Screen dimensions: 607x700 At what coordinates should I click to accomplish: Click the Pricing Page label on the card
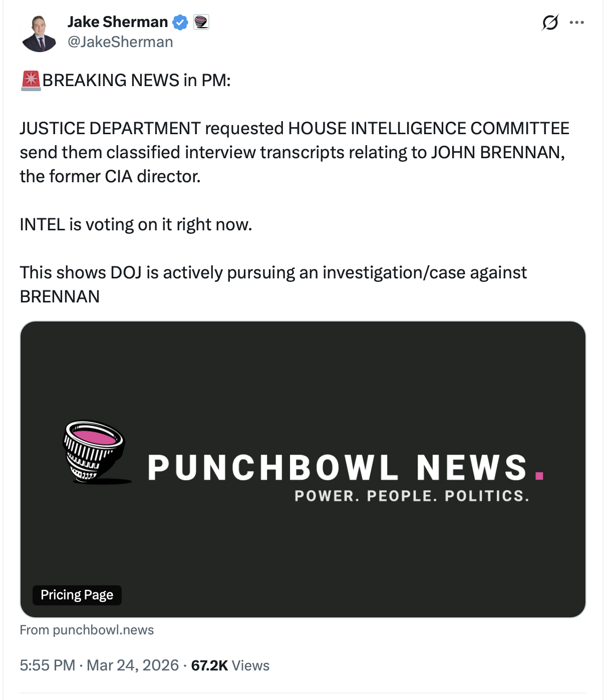pos(77,595)
